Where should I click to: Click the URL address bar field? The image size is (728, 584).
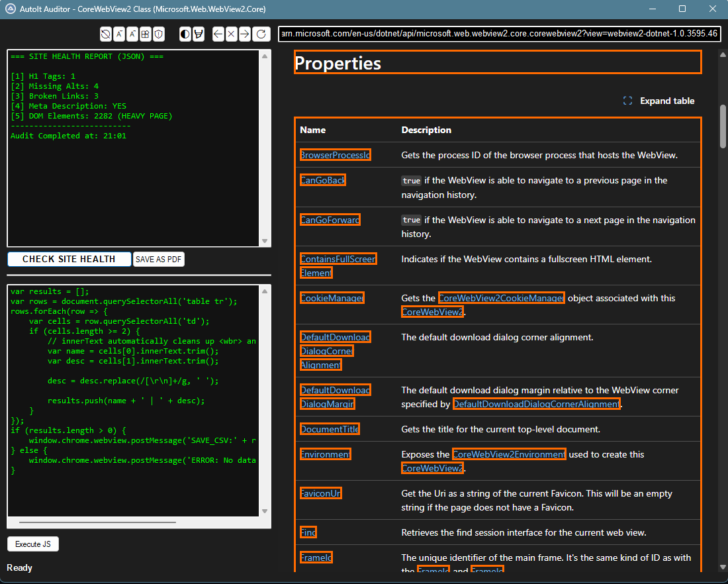(x=499, y=34)
